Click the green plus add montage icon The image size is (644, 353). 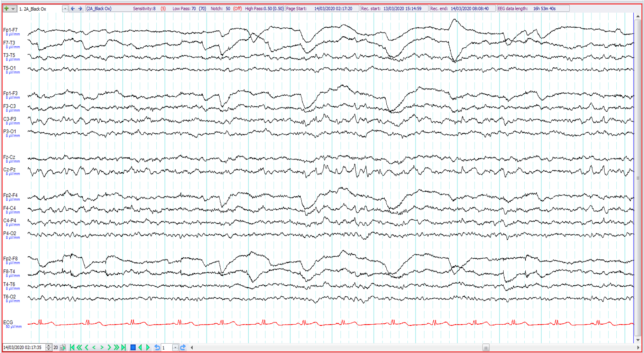[6, 9]
